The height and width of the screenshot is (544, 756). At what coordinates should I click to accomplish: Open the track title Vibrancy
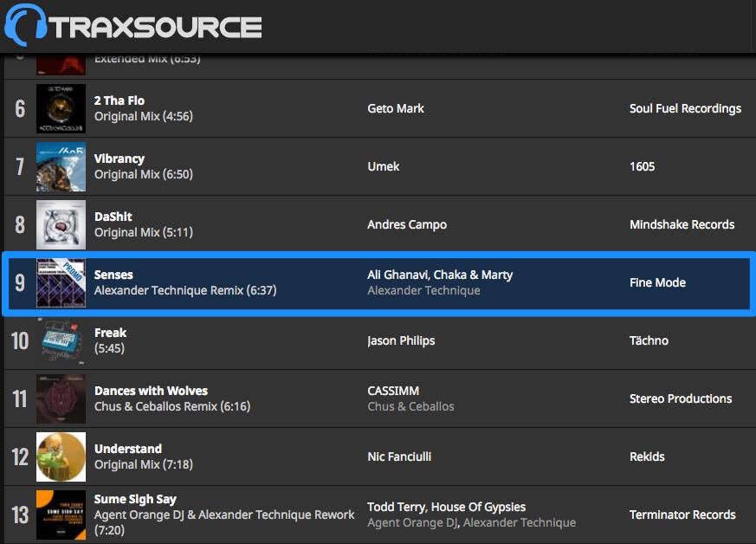point(120,159)
